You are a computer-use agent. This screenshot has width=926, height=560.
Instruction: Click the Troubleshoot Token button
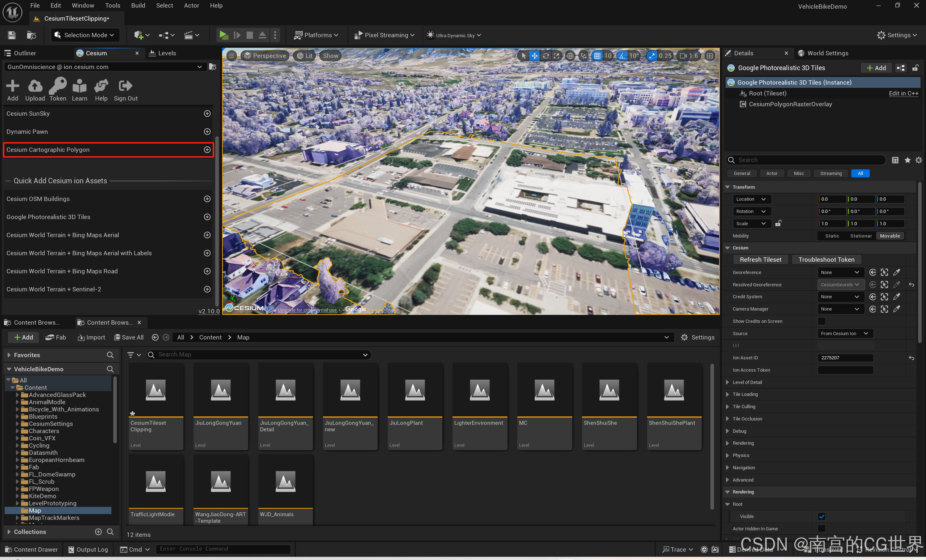tap(826, 259)
